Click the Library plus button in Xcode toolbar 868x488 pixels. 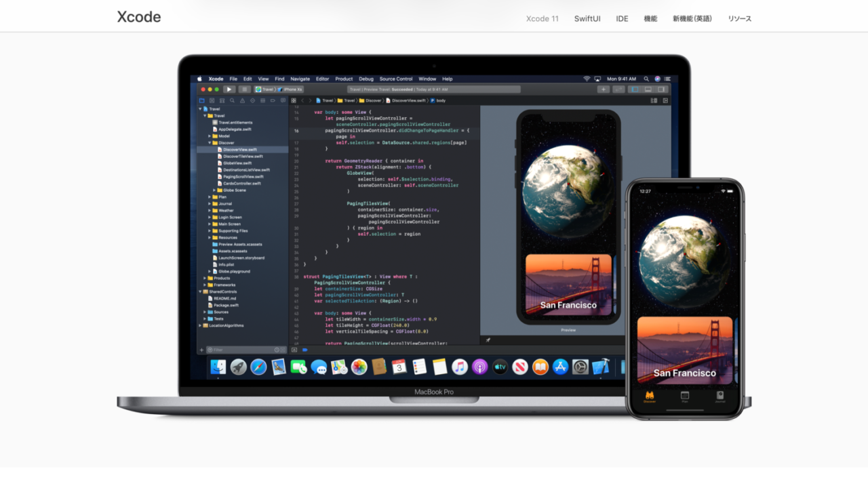[x=603, y=89]
